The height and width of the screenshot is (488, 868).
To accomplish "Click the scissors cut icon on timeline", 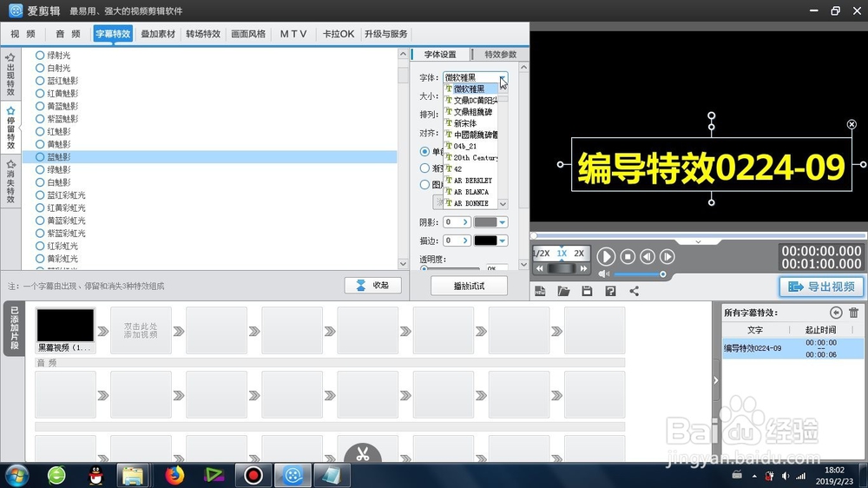I will point(363,454).
